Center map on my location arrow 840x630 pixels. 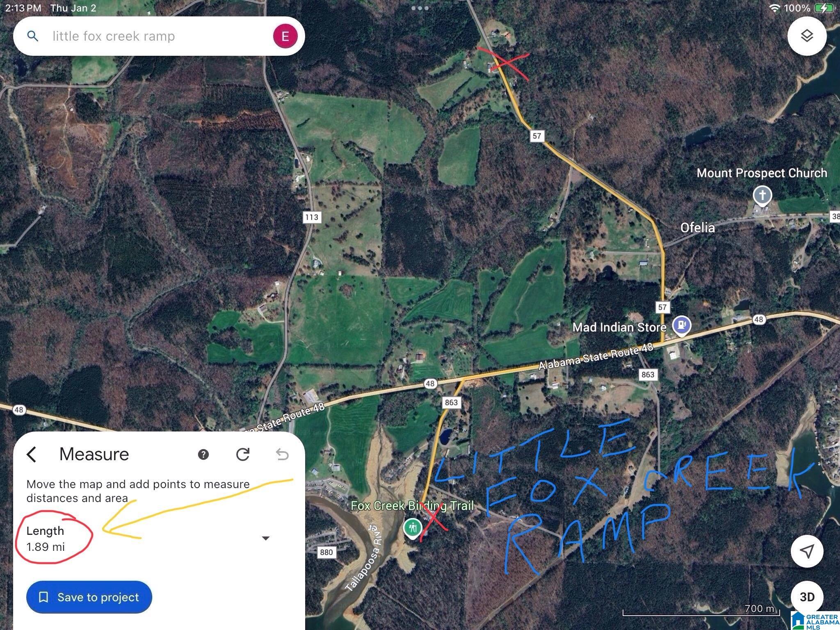click(x=807, y=551)
